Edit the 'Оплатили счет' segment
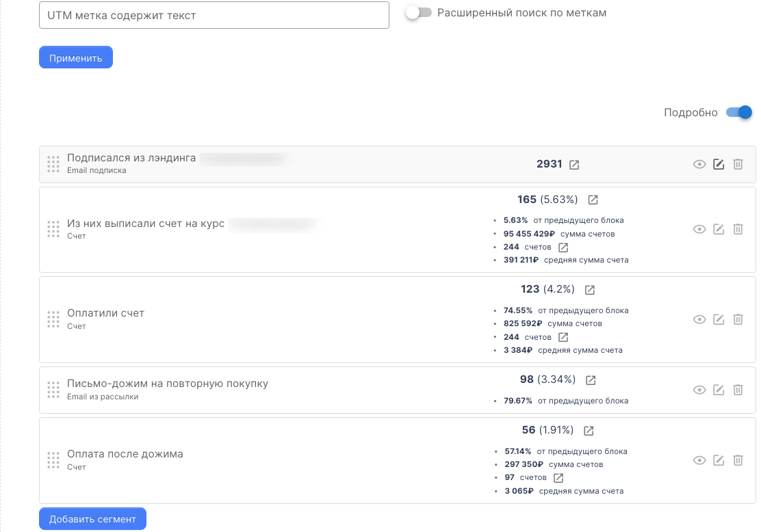Image resolution: width=761 pixels, height=532 pixels. 719,319
